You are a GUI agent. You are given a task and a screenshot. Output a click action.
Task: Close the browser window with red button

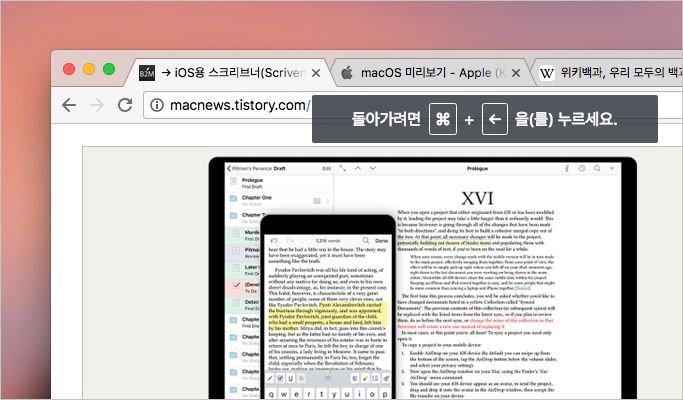[69, 69]
